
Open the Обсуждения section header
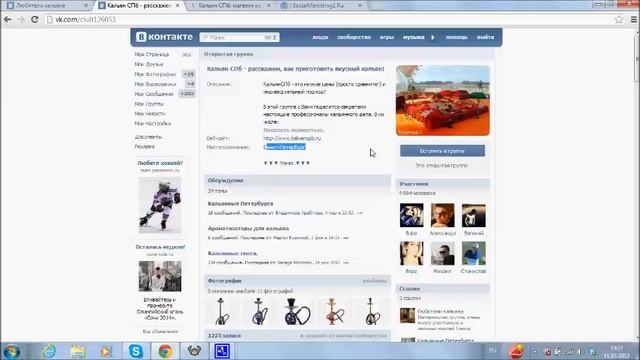[298, 180]
